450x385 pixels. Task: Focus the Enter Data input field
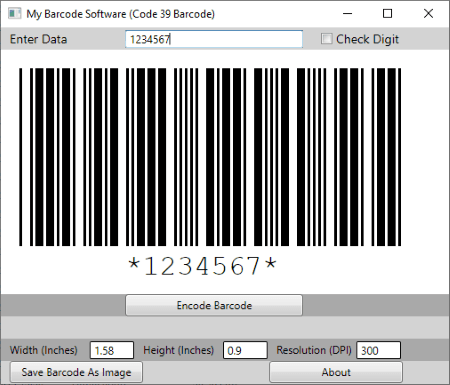pyautogui.click(x=214, y=39)
